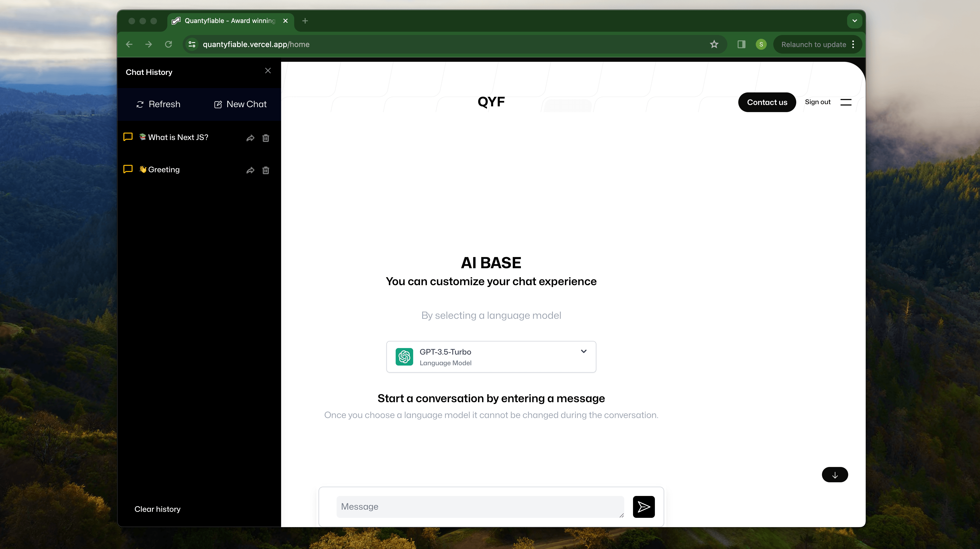980x549 pixels.
Task: Open Chrome three-dot menu
Action: [x=853, y=45]
